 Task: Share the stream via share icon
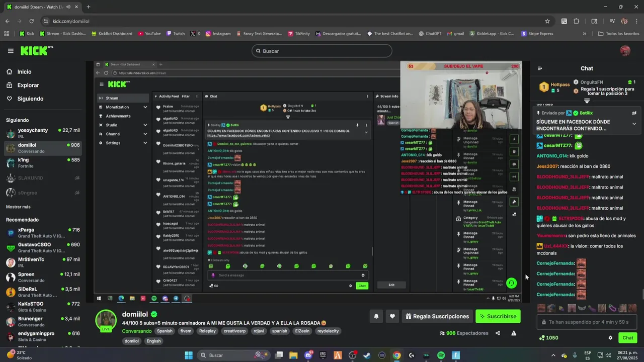498,333
